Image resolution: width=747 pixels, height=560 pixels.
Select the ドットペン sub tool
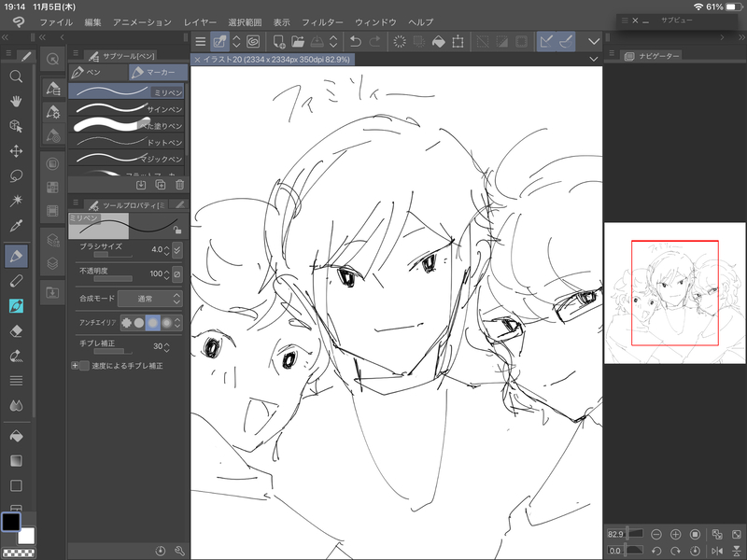coord(126,142)
